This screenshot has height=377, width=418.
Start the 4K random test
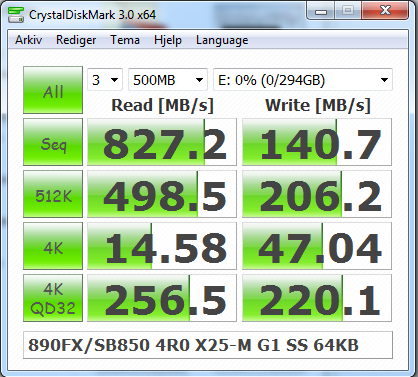click(x=53, y=246)
